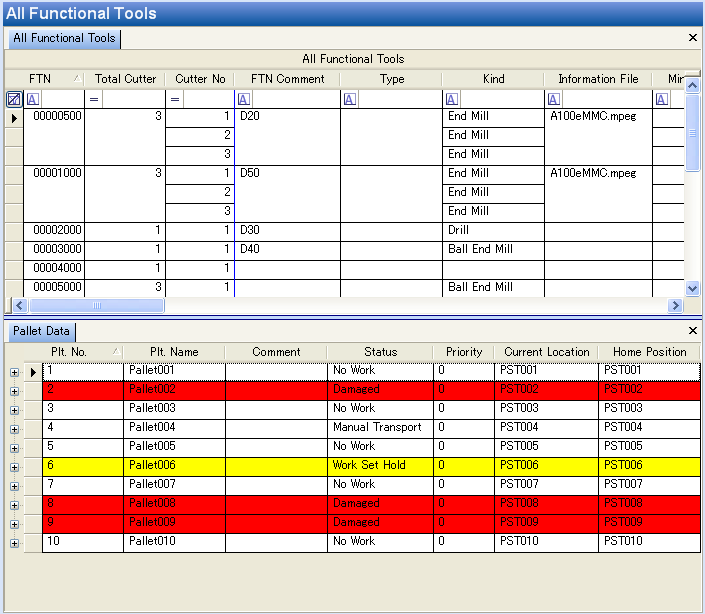Open Total Cutter equals filter operator
This screenshot has height=614, width=705.
tap(94, 99)
